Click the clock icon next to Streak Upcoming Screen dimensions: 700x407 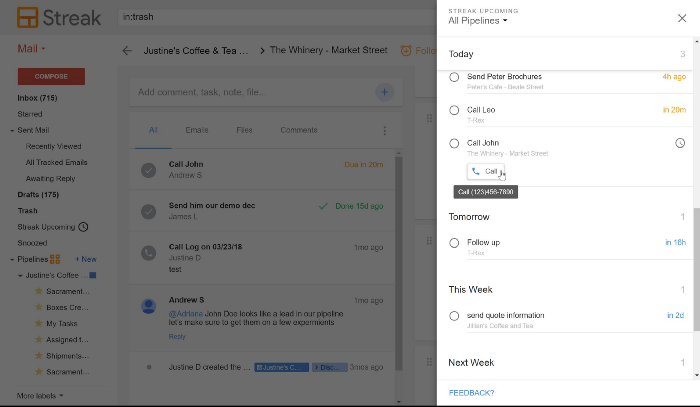coord(83,227)
